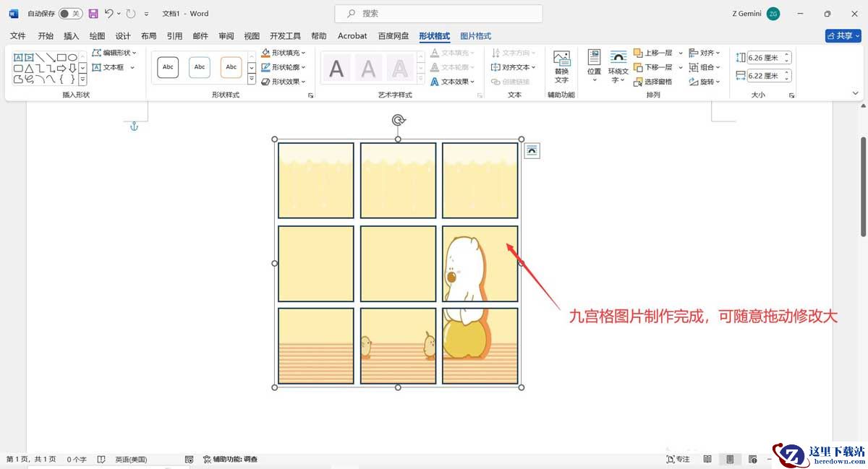868x469 pixels.
Task: Open the 文本框 dropdown
Action: click(113, 67)
